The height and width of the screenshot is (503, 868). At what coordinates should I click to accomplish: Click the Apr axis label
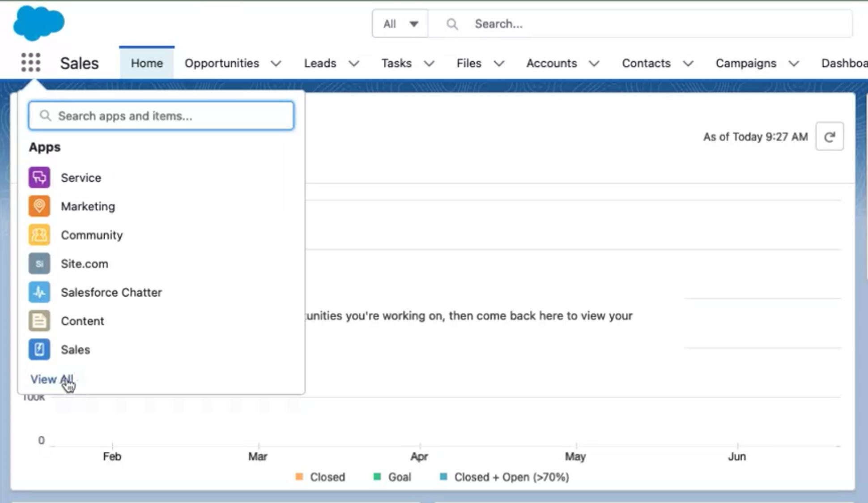(x=419, y=456)
